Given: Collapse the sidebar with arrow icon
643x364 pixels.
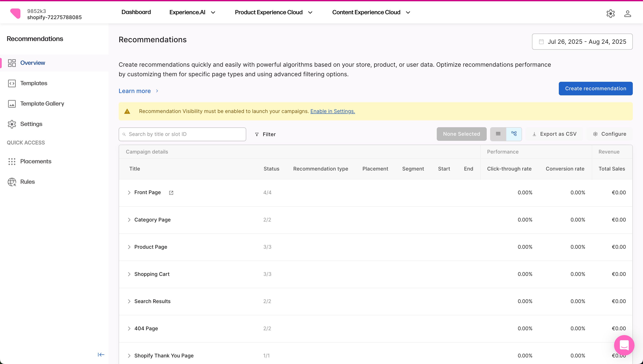Looking at the screenshot, I should click(x=101, y=354).
